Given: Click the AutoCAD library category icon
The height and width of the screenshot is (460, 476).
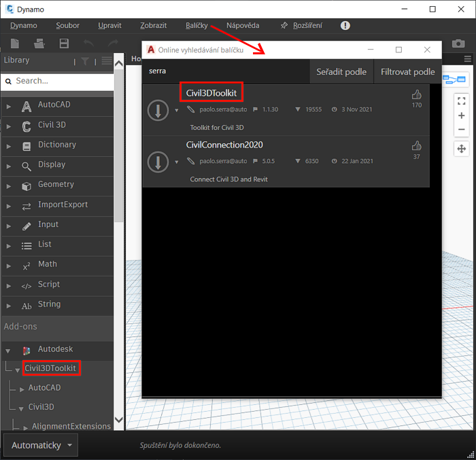Looking at the screenshot, I should coord(27,107).
